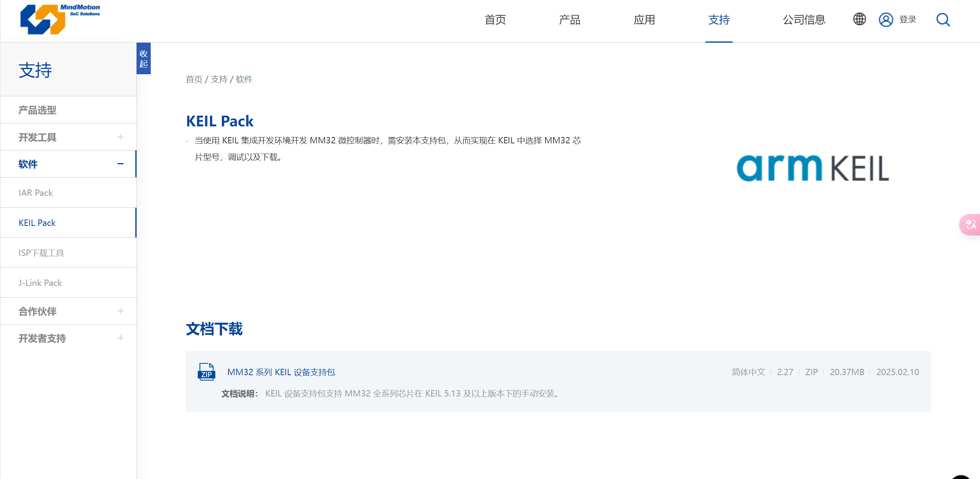Open the 产品 menu
The height and width of the screenshot is (479, 980).
tap(569, 20)
